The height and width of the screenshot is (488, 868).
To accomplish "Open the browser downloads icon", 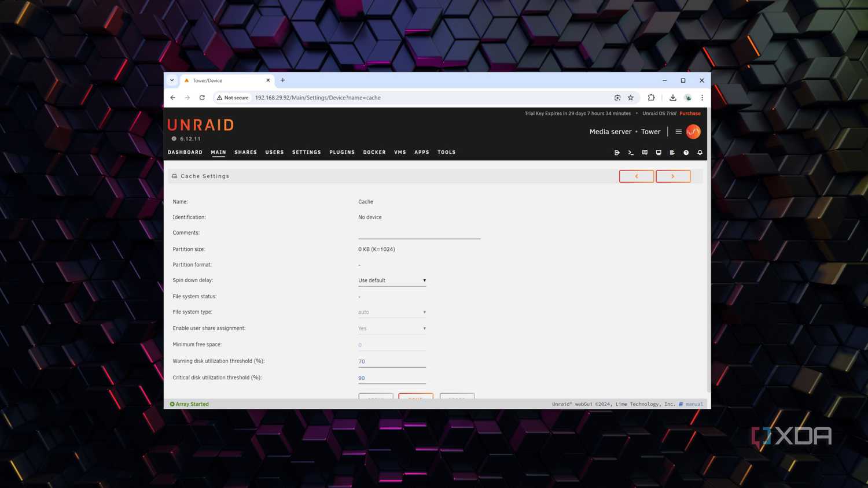I will 673,98.
